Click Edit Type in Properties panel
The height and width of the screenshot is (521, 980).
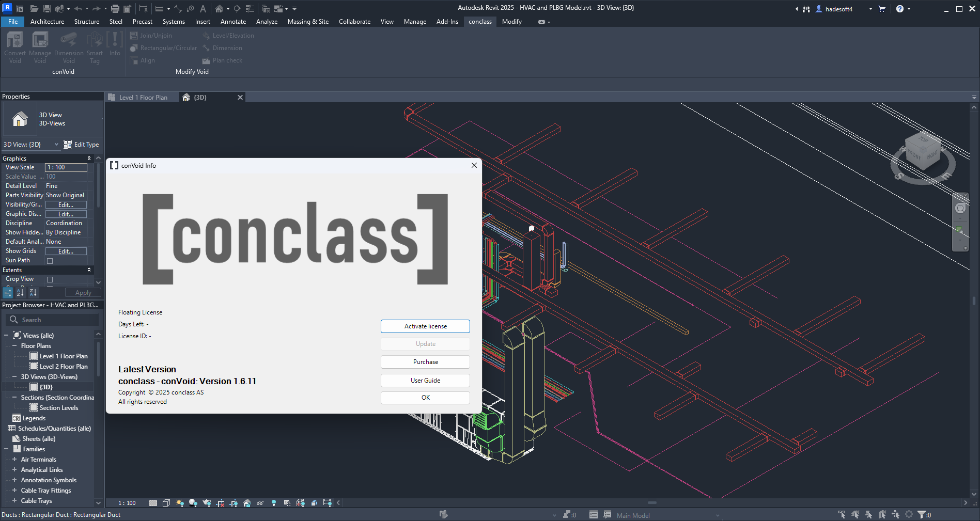(x=81, y=145)
